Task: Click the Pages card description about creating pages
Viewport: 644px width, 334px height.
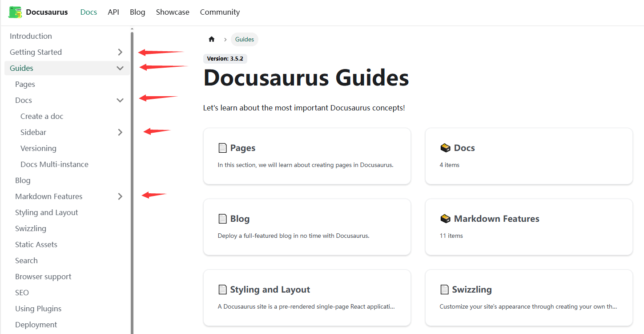Action: [306, 165]
